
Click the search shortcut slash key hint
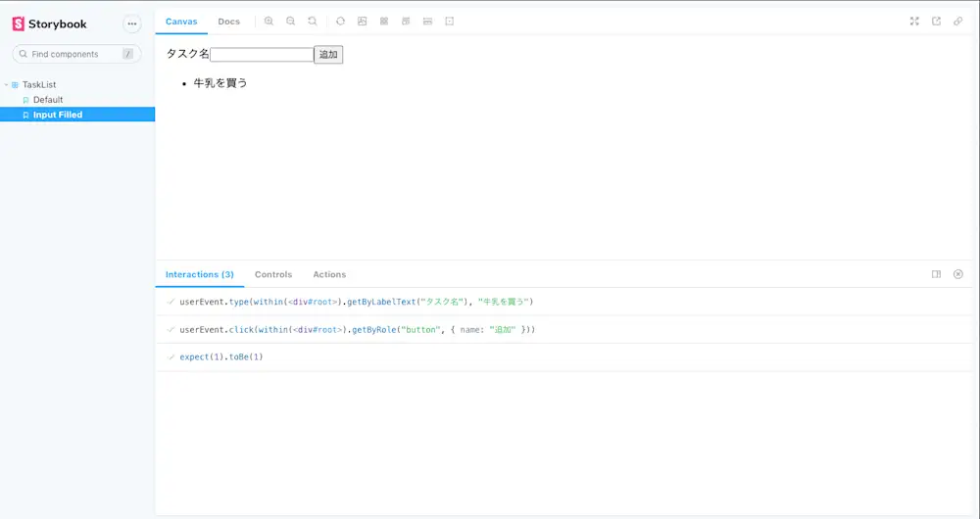pyautogui.click(x=128, y=54)
